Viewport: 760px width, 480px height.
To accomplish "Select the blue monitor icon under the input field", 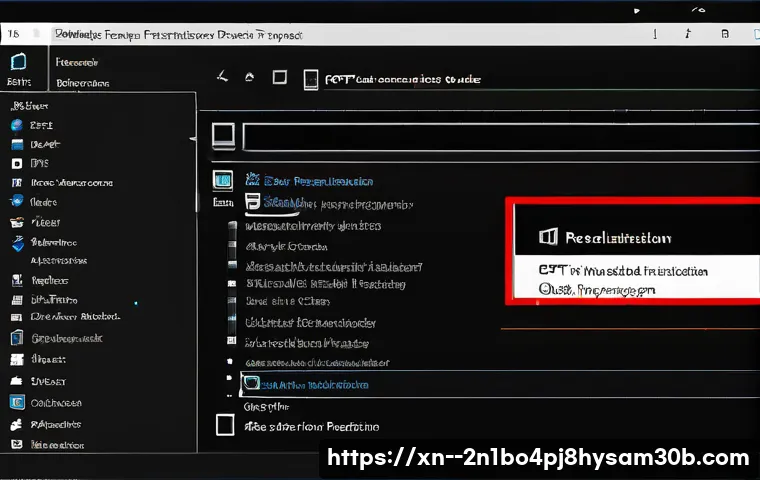I will (222, 180).
